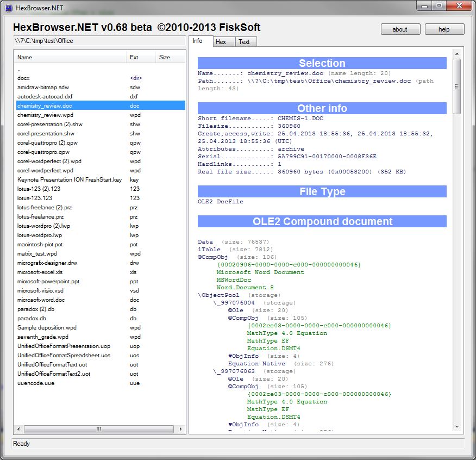
Task: Select corel-wordperfect (2).wpd file
Action: pos(101,161)
